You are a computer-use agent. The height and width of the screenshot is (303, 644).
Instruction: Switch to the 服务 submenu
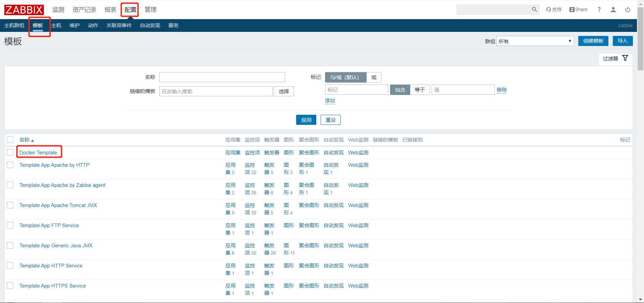click(x=173, y=26)
